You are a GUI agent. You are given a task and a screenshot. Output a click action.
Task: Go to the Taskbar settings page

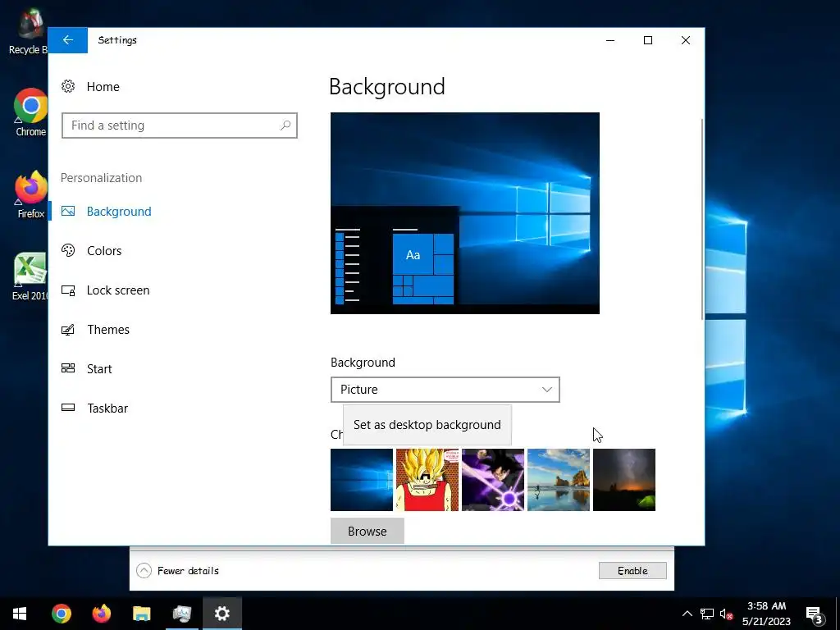(x=107, y=409)
